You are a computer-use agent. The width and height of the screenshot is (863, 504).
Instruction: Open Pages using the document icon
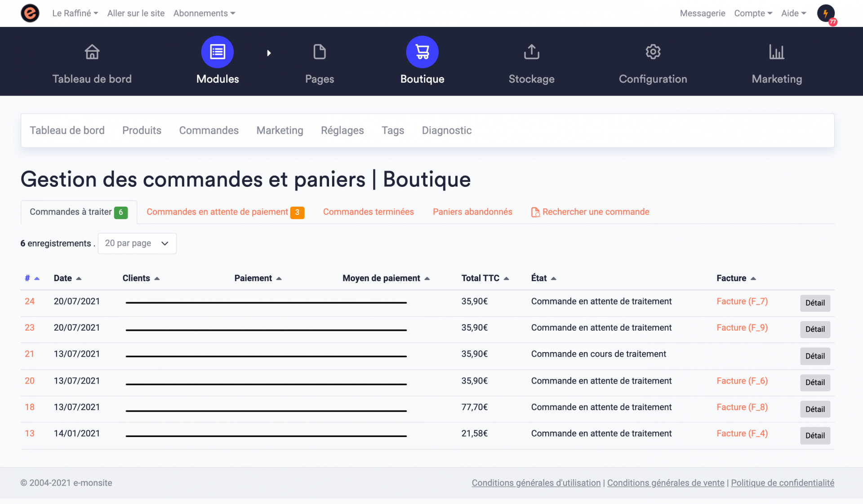[x=320, y=52]
